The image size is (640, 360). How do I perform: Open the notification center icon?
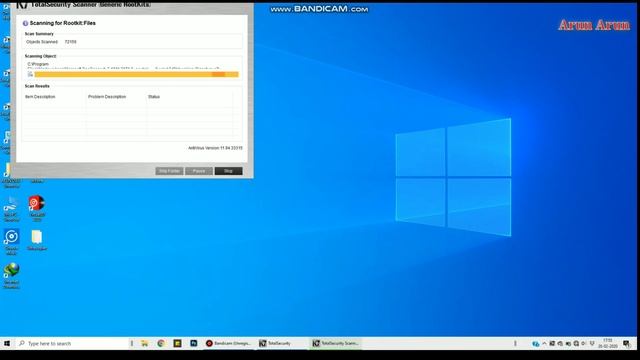coord(627,344)
